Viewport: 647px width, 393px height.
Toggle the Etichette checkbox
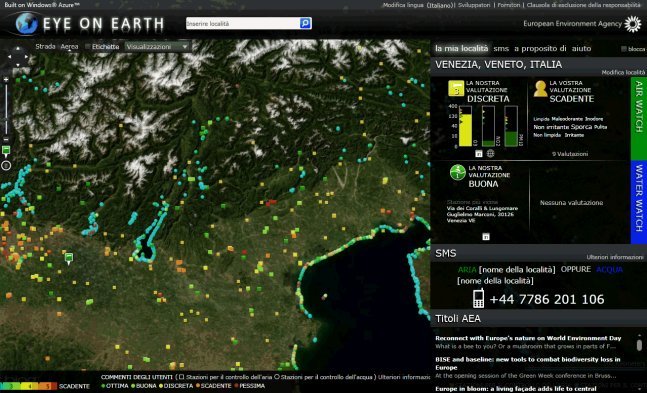click(87, 47)
